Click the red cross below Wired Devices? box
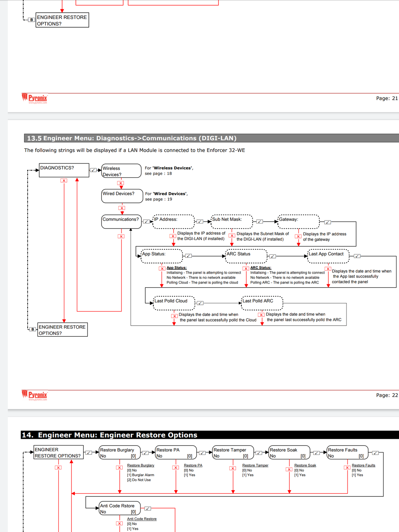Image resolution: width=399 pixels, height=532 pixels. click(122, 208)
